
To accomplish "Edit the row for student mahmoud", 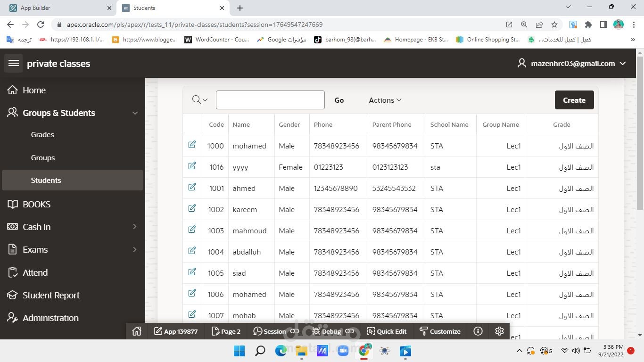I will pos(192,230).
